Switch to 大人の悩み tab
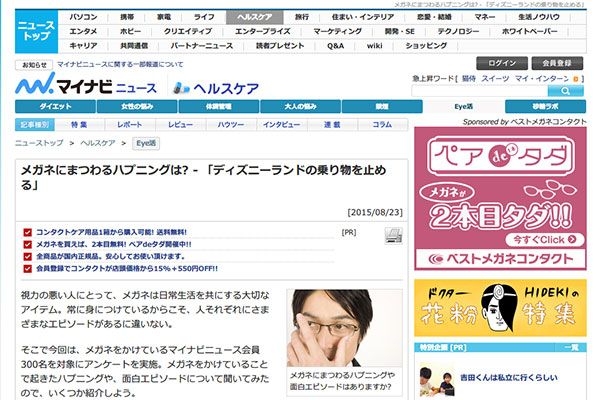The image size is (600, 400). pos(300,106)
